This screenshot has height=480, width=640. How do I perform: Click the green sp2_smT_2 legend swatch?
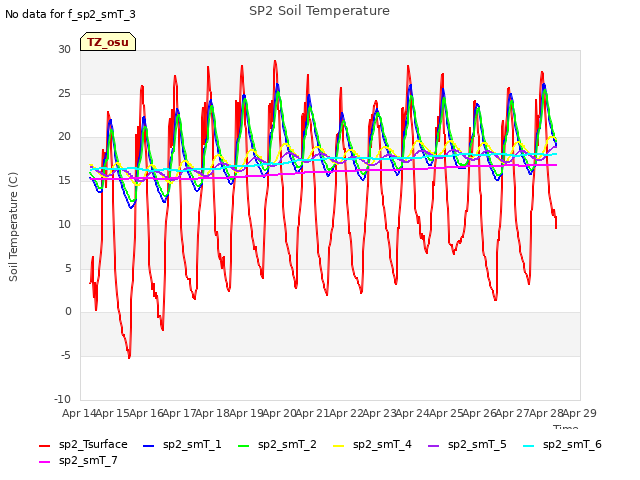tap(243, 446)
